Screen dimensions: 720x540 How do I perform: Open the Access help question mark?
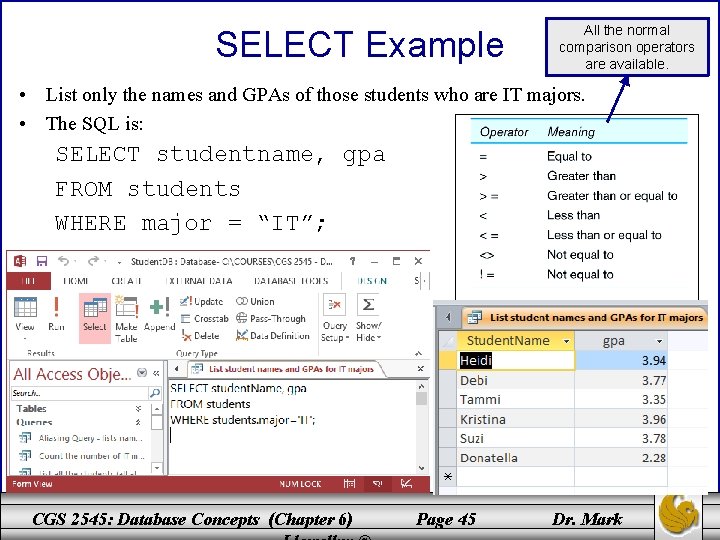[352, 261]
